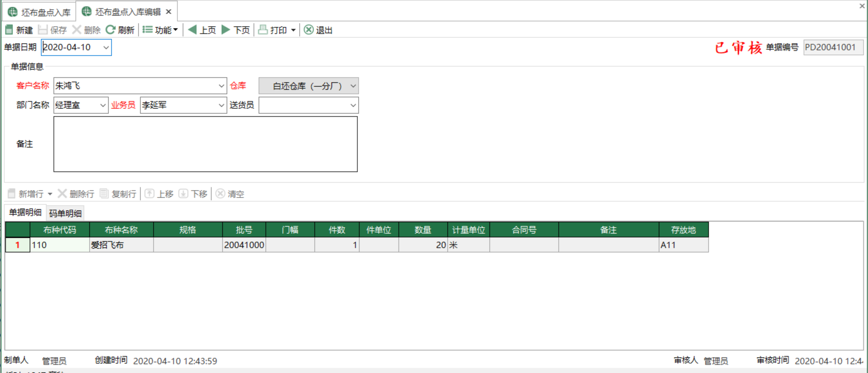
Task: Close the 坯布盘点入库编辑 tab
Action: tap(168, 12)
